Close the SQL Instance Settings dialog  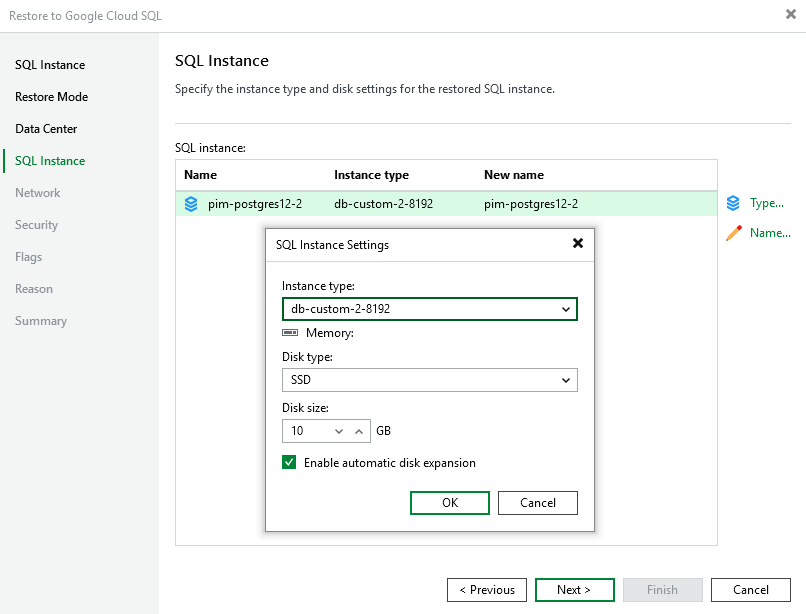click(578, 243)
